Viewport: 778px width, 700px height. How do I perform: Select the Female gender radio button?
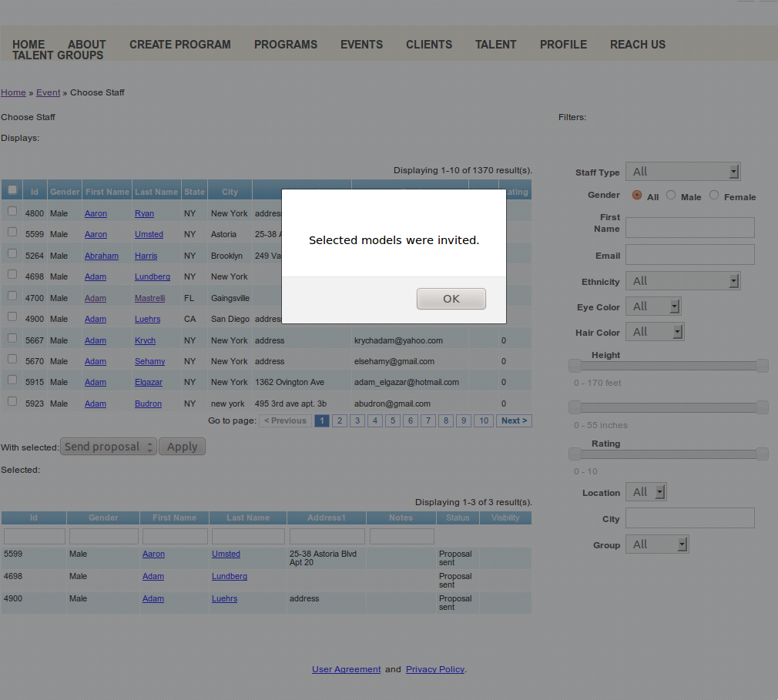pyautogui.click(x=714, y=195)
